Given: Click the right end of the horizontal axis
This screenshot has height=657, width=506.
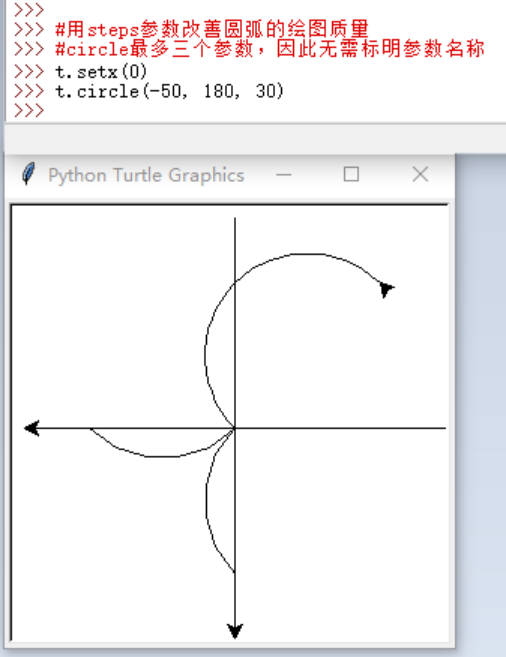Looking at the screenshot, I should [444, 428].
